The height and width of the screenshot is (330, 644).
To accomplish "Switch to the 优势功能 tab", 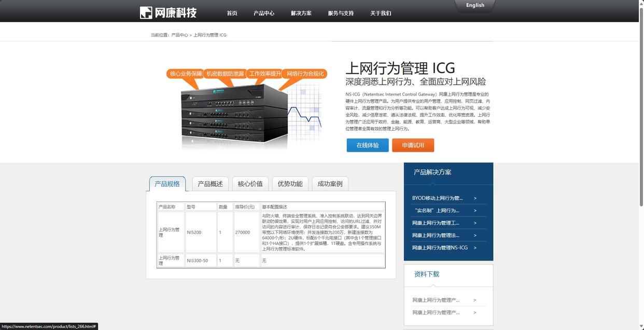I will tap(290, 184).
